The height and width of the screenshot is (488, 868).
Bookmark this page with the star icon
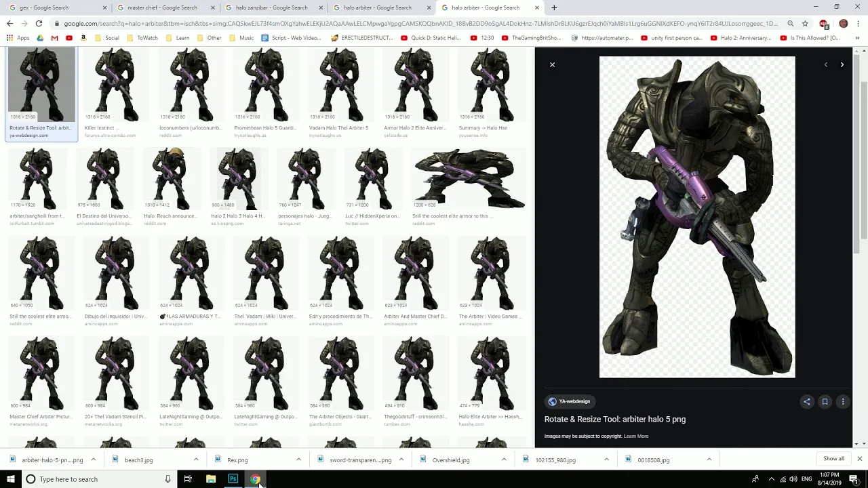805,23
